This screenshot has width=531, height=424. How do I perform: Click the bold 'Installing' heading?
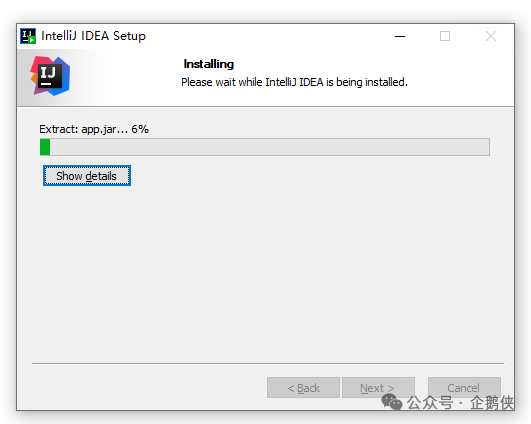coord(209,64)
